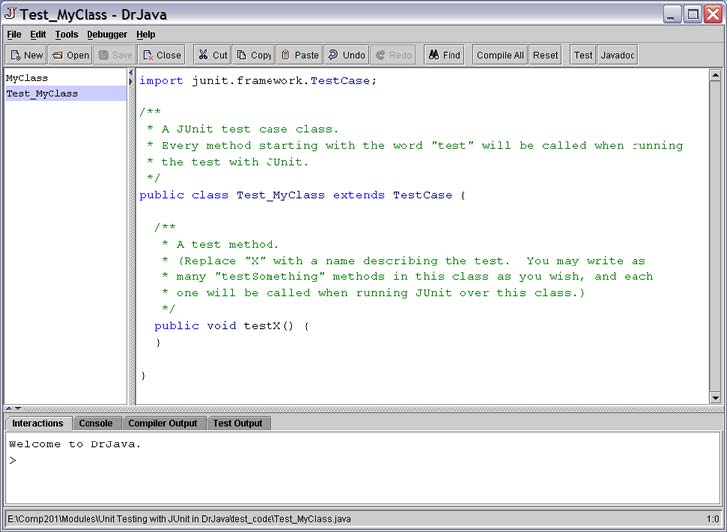Open the File menu
The image size is (727, 532).
(x=14, y=34)
